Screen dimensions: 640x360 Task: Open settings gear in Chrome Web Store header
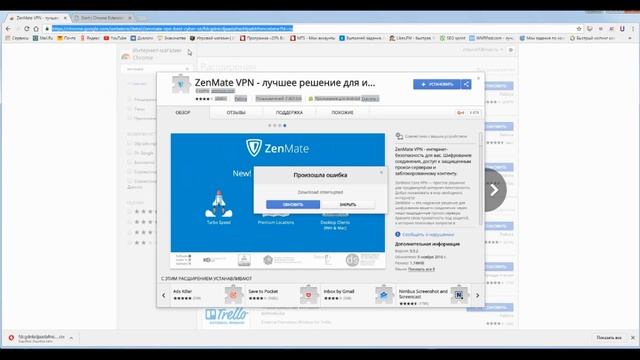(x=511, y=50)
